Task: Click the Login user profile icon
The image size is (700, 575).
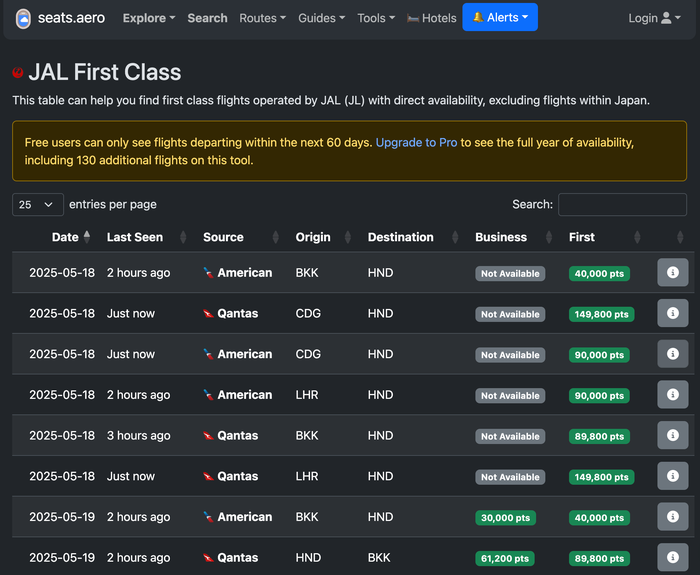Action: click(666, 18)
